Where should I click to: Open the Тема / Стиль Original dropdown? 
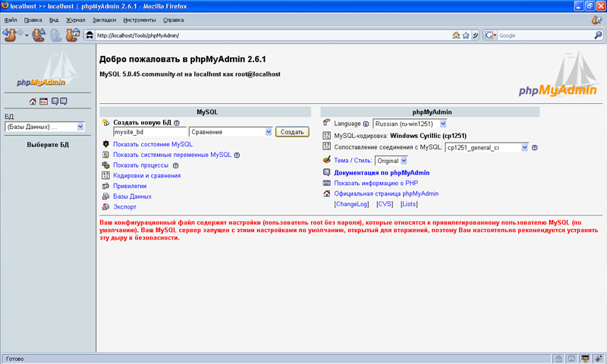coord(391,161)
